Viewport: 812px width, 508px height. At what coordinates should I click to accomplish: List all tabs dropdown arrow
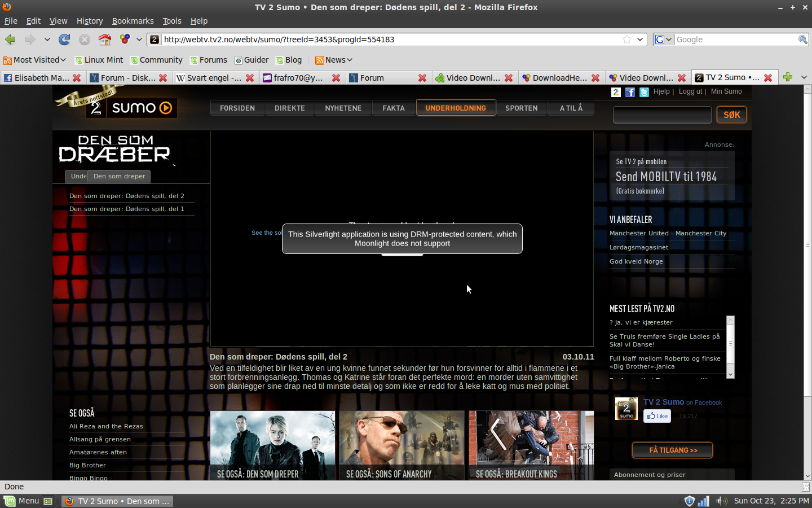pos(804,77)
